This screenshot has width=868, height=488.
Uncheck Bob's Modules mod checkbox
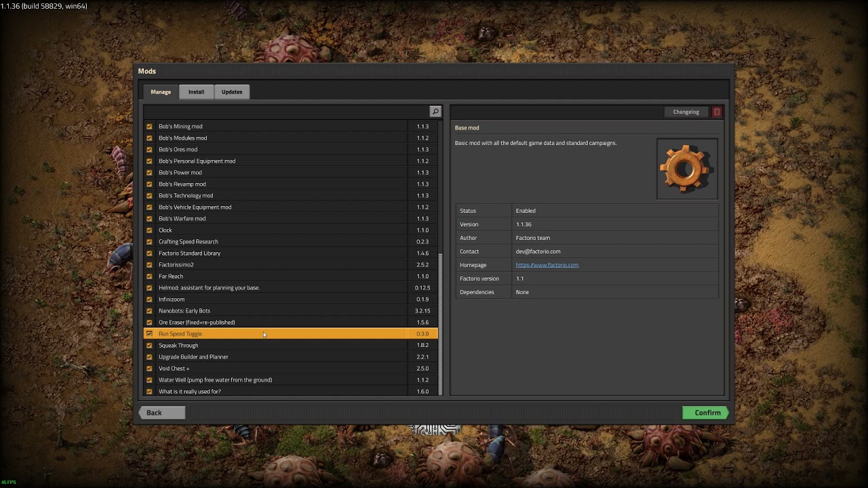pyautogui.click(x=149, y=138)
